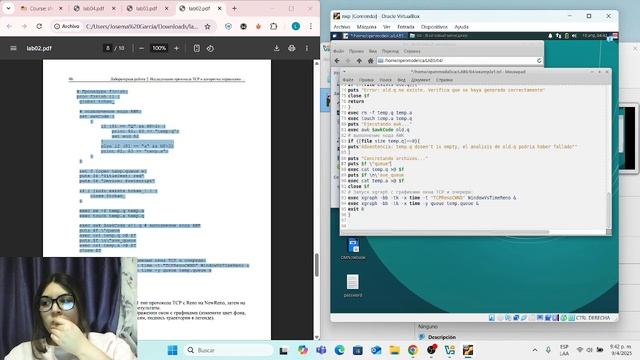Open Microsoft Edge from taskbar
This screenshot has width=640, height=360.
pyautogui.click(x=340, y=350)
